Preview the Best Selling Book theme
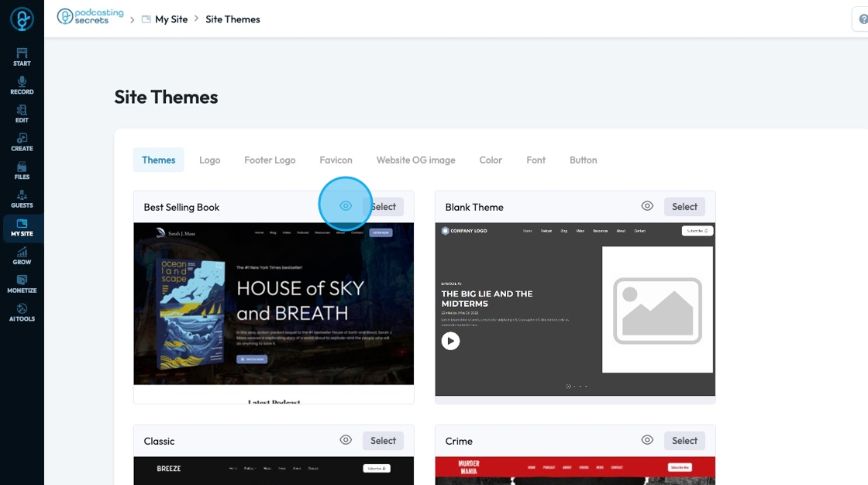The height and width of the screenshot is (485, 868). 346,206
